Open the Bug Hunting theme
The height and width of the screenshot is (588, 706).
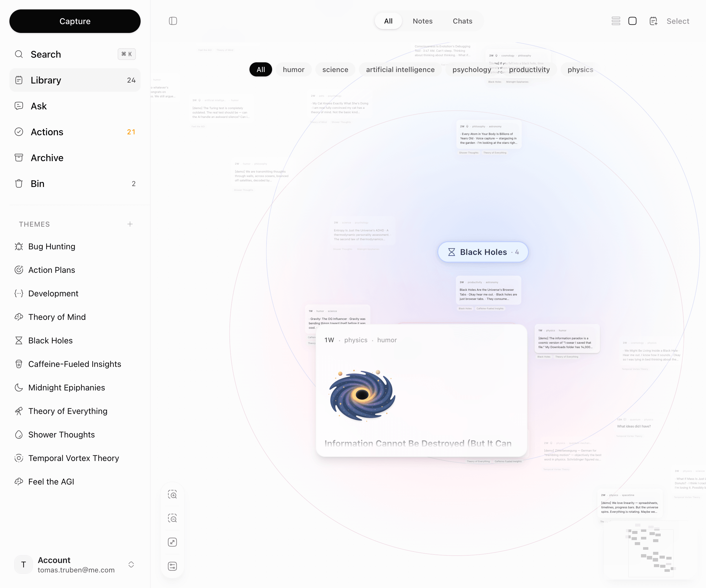(52, 246)
